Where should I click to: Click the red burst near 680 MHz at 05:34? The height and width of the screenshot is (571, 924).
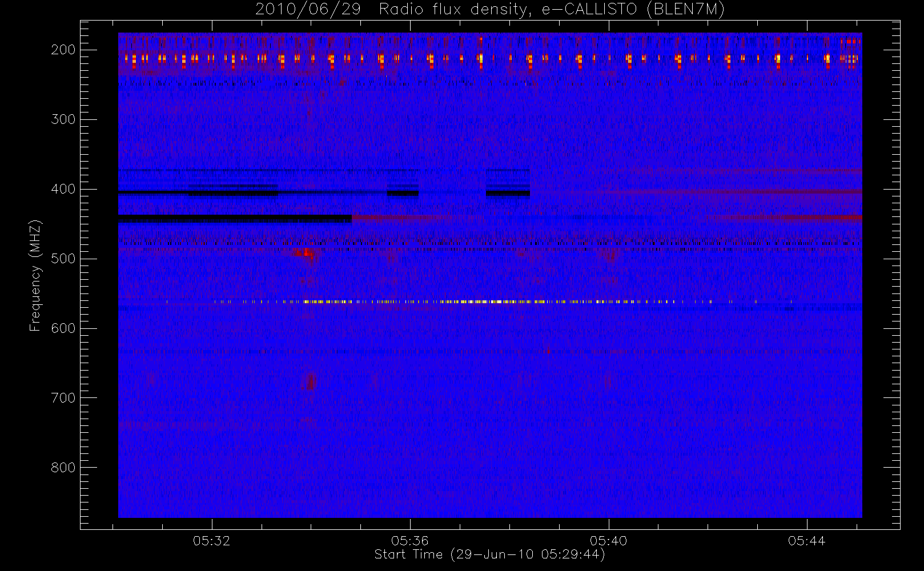pos(310,381)
